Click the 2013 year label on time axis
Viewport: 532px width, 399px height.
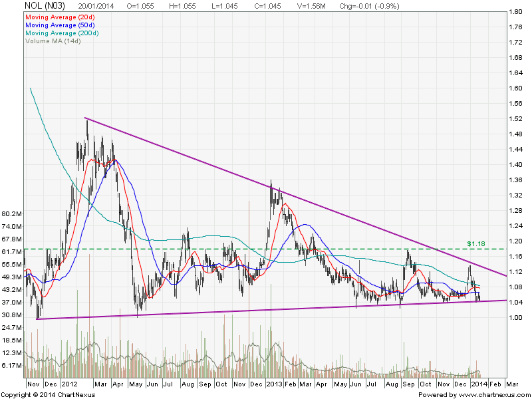(x=275, y=384)
